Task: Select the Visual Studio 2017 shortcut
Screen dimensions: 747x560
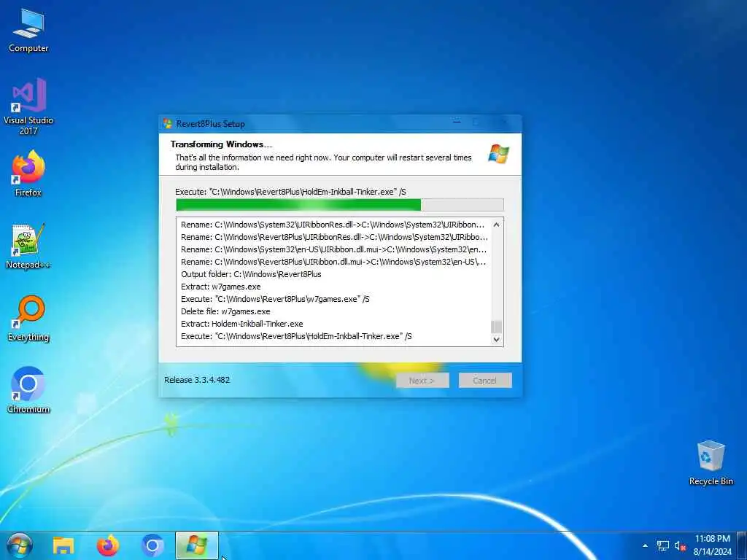Action: click(x=28, y=106)
